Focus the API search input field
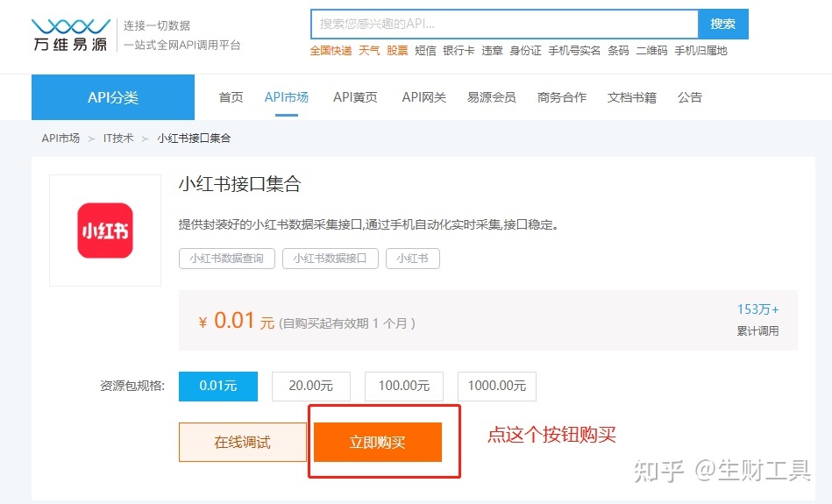 click(504, 24)
